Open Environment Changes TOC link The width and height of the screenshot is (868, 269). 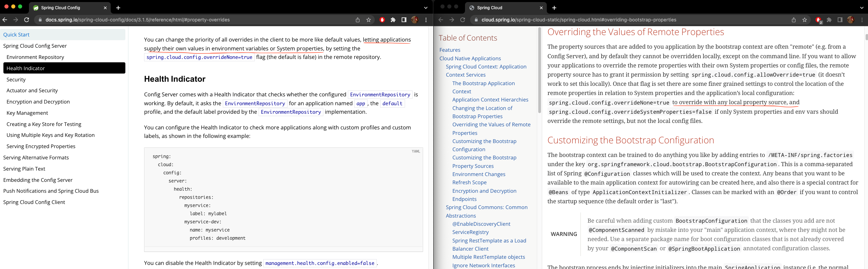coord(479,174)
